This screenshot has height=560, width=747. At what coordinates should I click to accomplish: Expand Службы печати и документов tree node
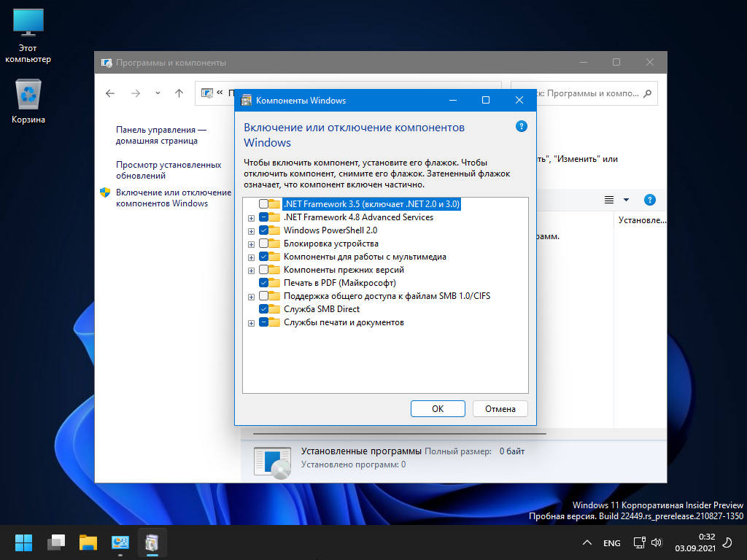coord(251,322)
